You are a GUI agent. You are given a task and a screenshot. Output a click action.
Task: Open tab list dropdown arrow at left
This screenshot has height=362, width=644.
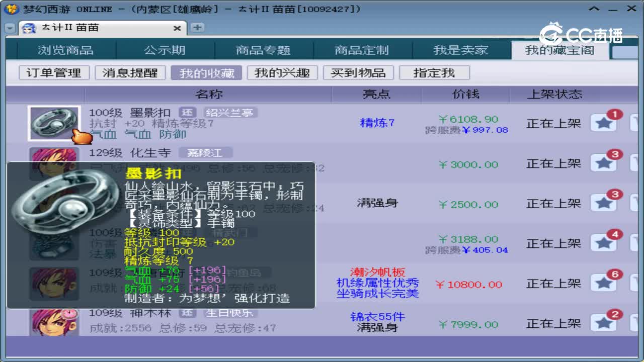(x=10, y=29)
